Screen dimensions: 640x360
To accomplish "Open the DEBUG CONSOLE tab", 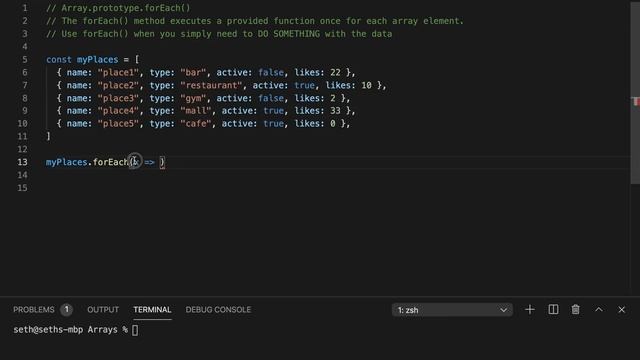I will point(218,310).
